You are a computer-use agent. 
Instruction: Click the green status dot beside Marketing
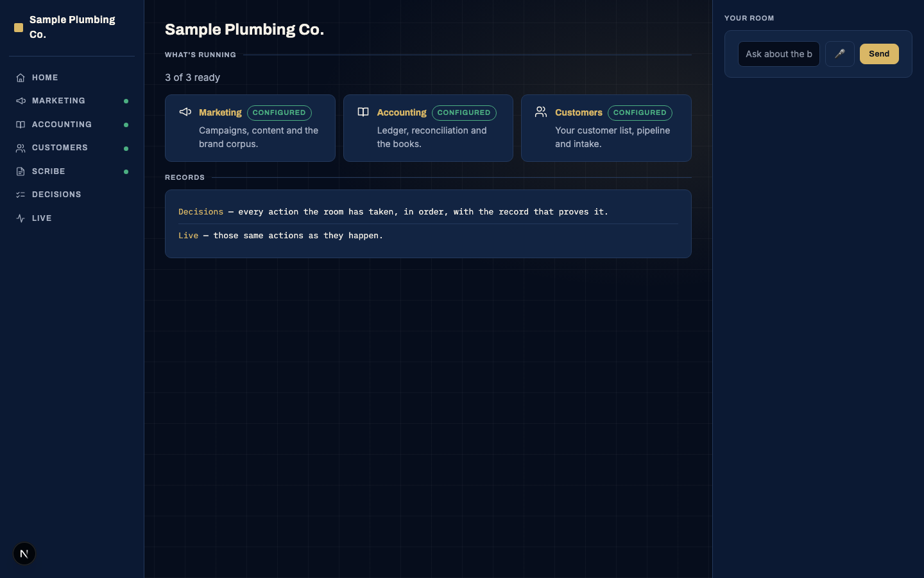[126, 101]
